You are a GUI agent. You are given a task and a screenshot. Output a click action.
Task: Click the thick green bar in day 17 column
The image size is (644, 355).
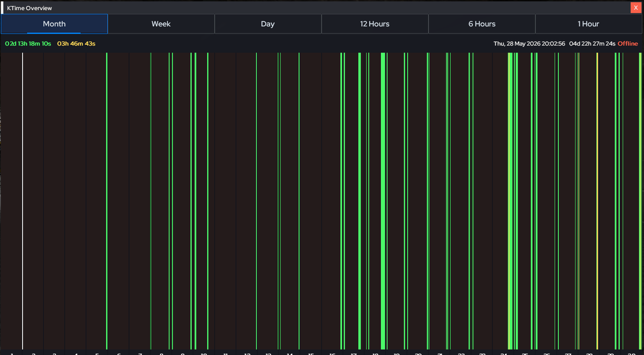point(359,201)
